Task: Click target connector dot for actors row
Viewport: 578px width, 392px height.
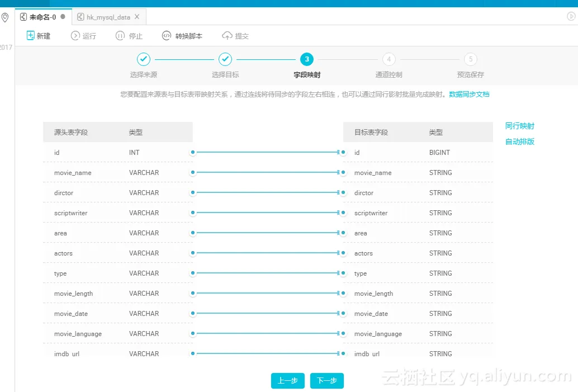Action: pyautogui.click(x=343, y=253)
